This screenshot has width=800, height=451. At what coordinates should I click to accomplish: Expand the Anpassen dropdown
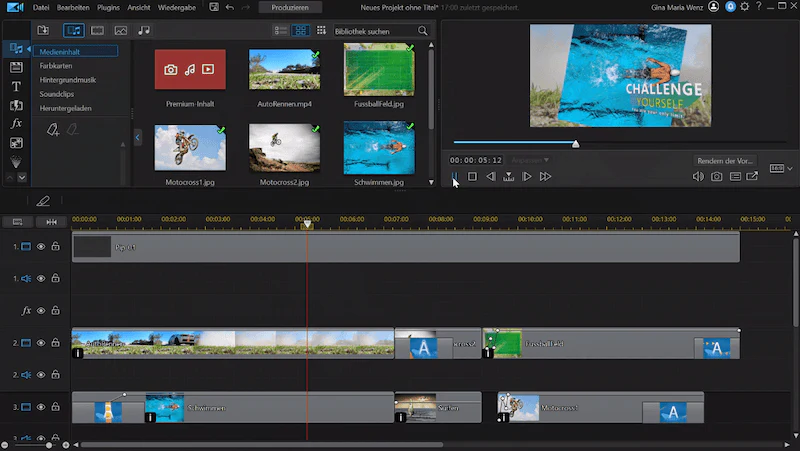pos(530,160)
